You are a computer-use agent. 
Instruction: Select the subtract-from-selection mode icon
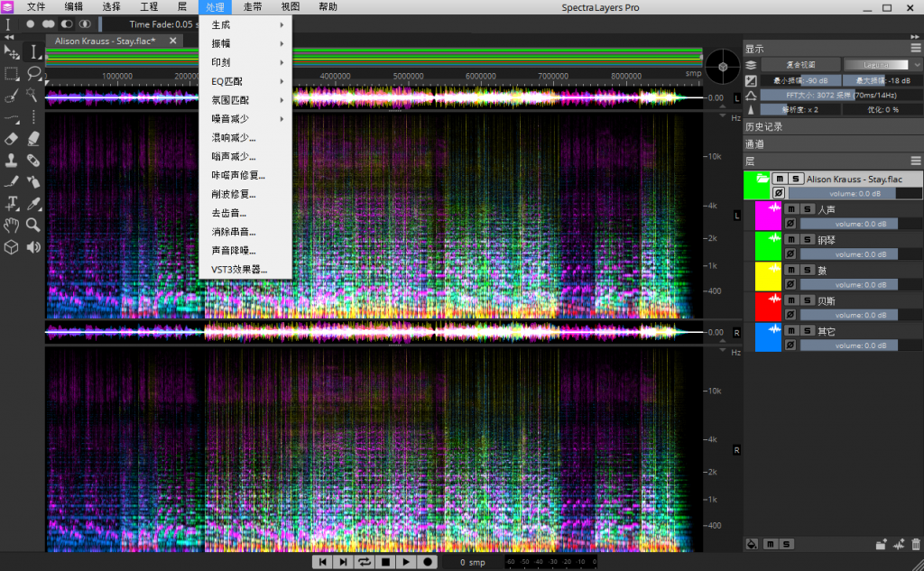tap(67, 24)
